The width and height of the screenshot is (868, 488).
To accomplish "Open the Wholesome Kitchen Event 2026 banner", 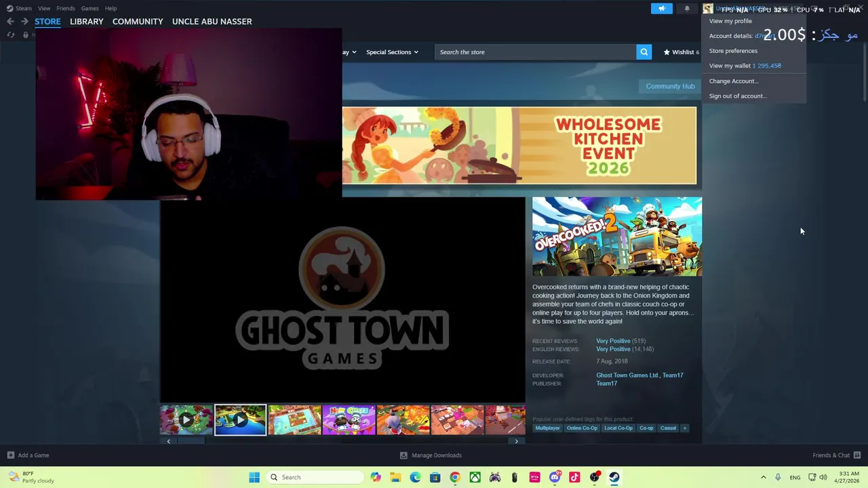I will (519, 145).
